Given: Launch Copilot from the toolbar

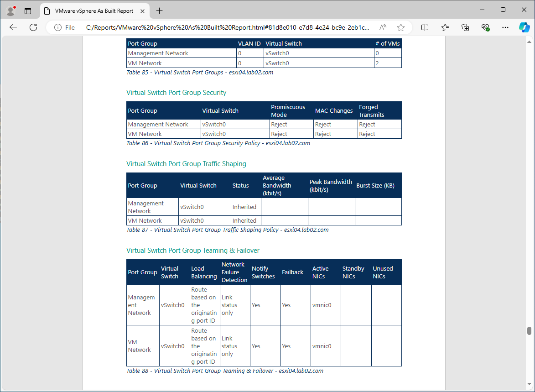Looking at the screenshot, I should (x=524, y=27).
